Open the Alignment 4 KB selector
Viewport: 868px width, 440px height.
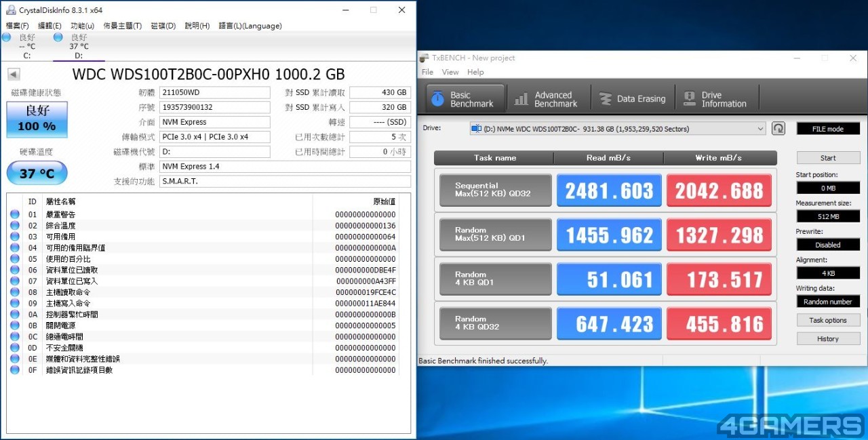(x=828, y=273)
